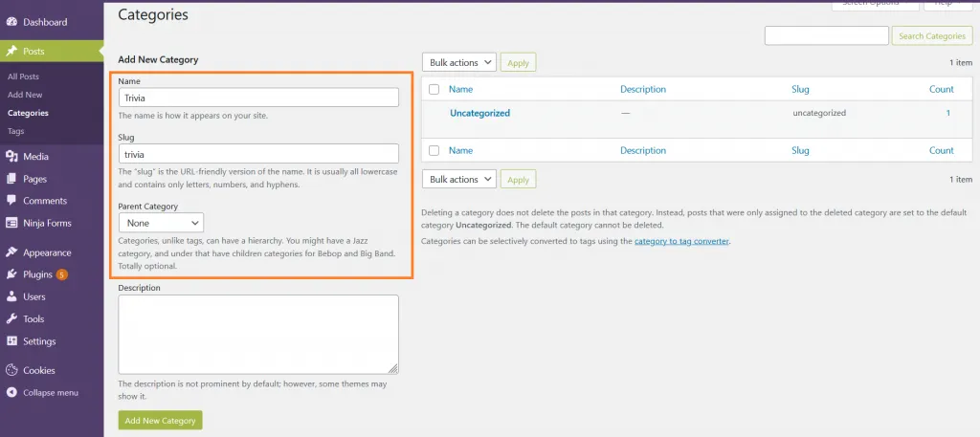This screenshot has width=980, height=437.
Task: Click the Search Categories button
Action: point(932,35)
